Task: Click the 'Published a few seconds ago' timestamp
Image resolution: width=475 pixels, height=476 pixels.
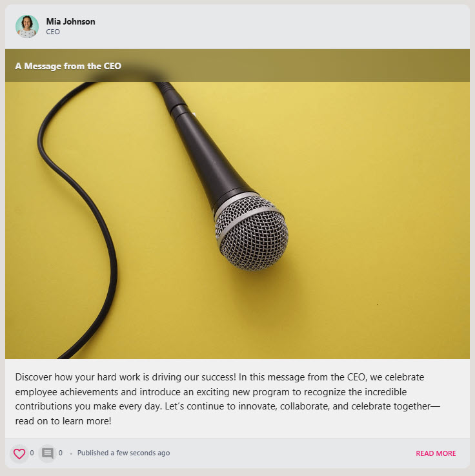Action: click(x=123, y=453)
